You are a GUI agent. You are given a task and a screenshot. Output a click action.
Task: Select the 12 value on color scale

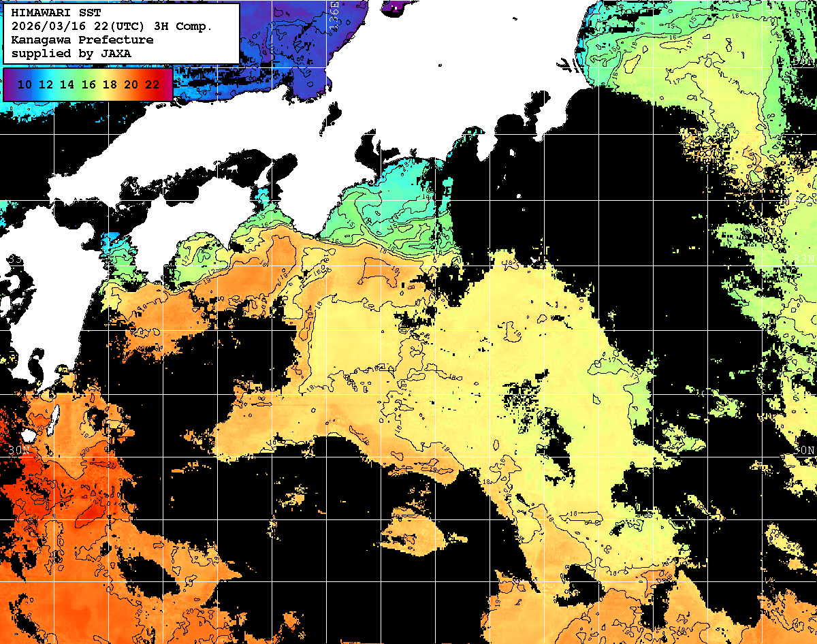coord(46,84)
